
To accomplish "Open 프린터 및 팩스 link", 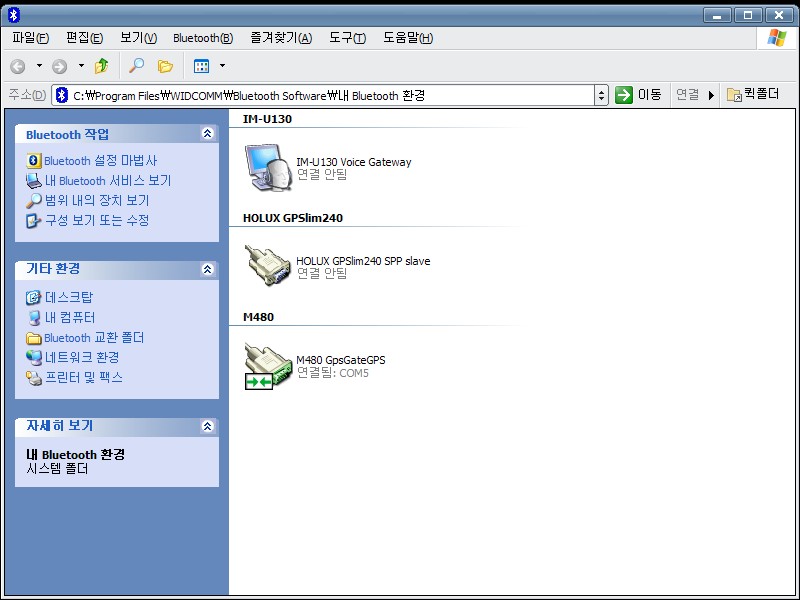I will tap(84, 378).
